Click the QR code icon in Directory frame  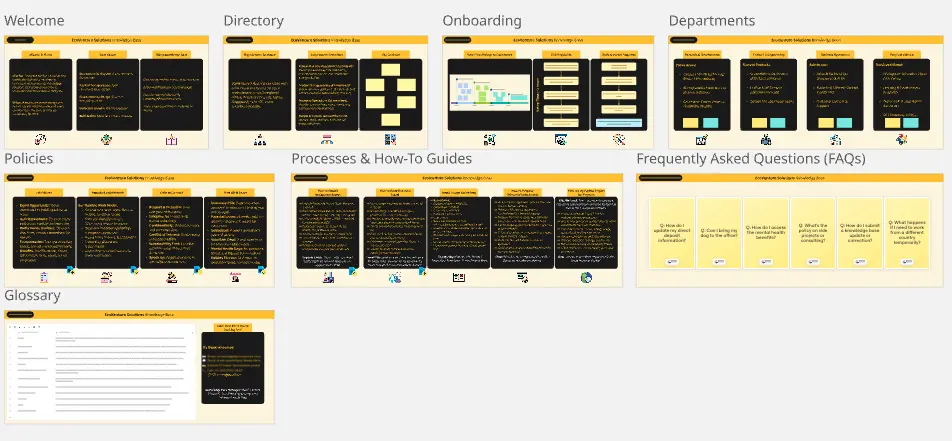pyautogui.click(x=391, y=140)
